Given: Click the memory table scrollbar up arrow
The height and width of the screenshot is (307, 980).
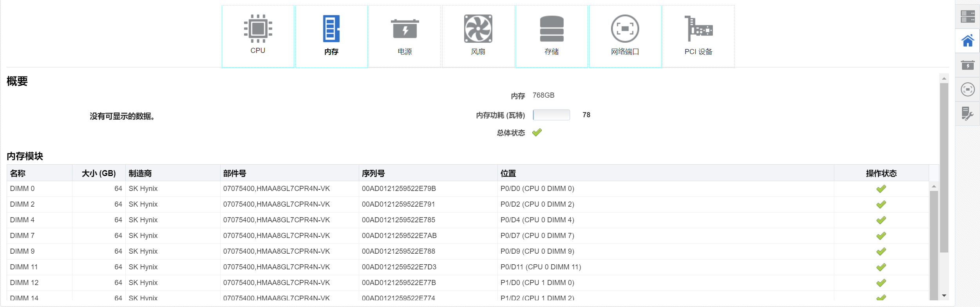Looking at the screenshot, I should coord(934,186).
